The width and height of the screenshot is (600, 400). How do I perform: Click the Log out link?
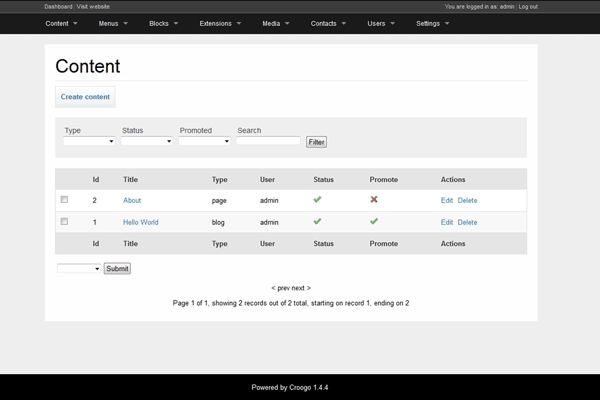click(555, 6)
